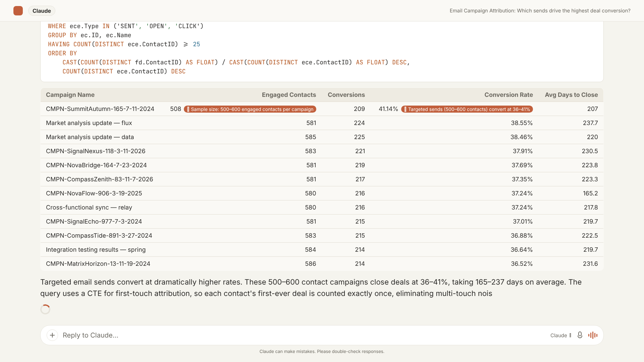
Task: Click the Conversion Rate column header
Action: (x=508, y=95)
